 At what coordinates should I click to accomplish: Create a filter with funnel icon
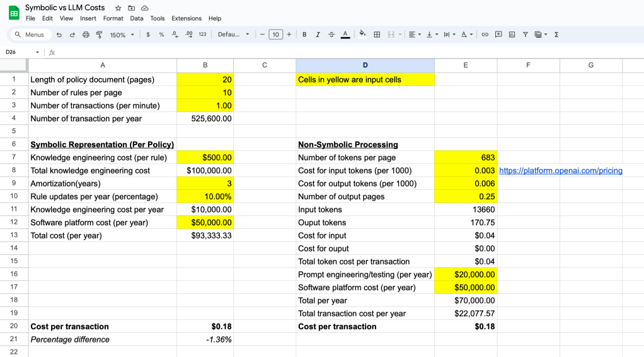pos(525,35)
